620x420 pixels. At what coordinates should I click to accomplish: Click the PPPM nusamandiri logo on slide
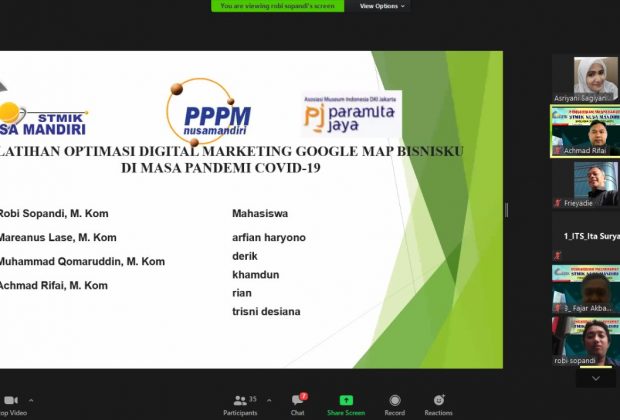(x=209, y=112)
